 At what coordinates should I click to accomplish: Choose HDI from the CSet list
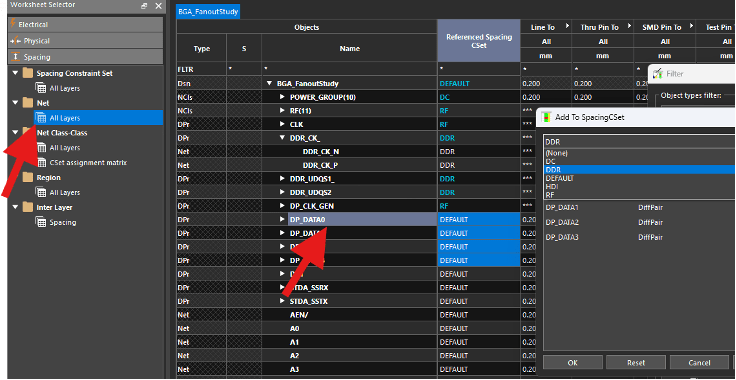pos(638,186)
